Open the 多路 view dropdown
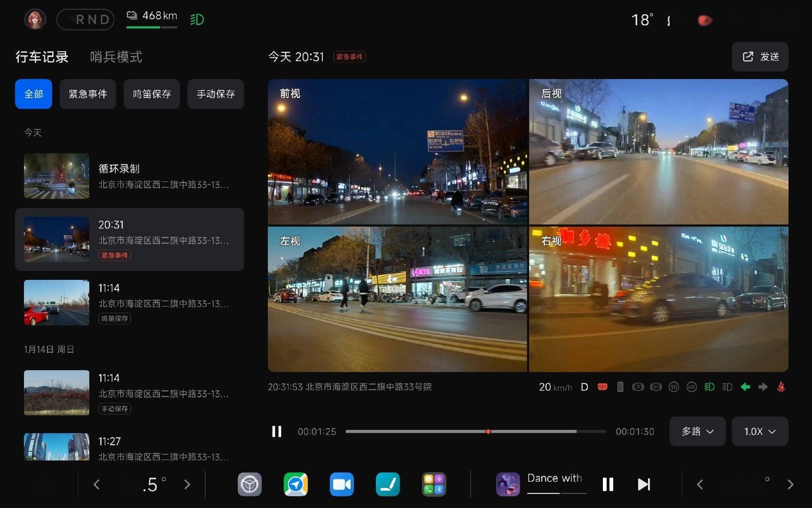Image resolution: width=812 pixels, height=508 pixels. click(697, 431)
